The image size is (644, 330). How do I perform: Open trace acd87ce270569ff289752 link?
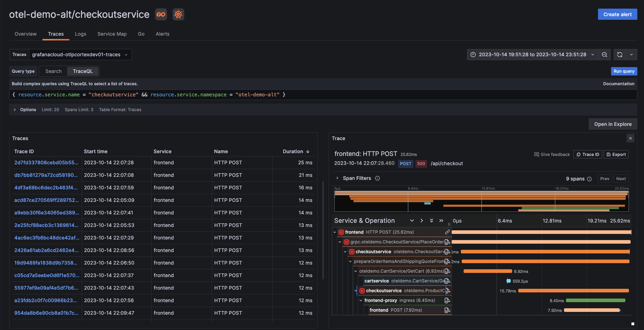pos(47,200)
